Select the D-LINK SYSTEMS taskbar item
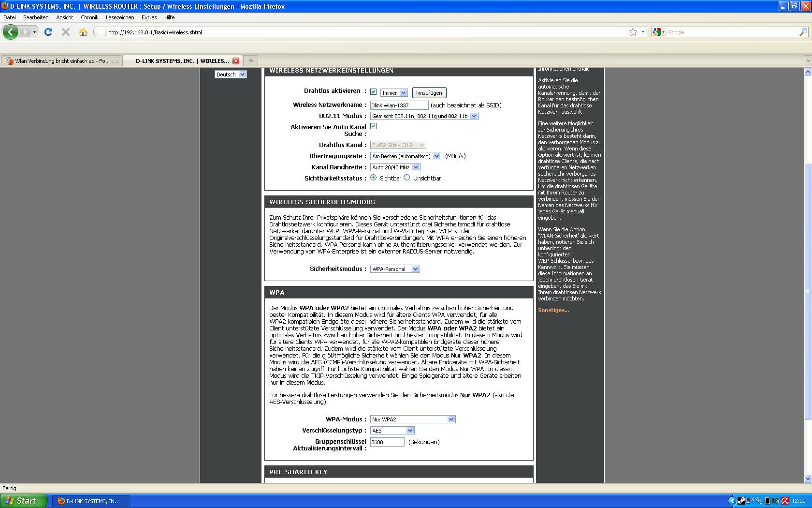 [90, 501]
